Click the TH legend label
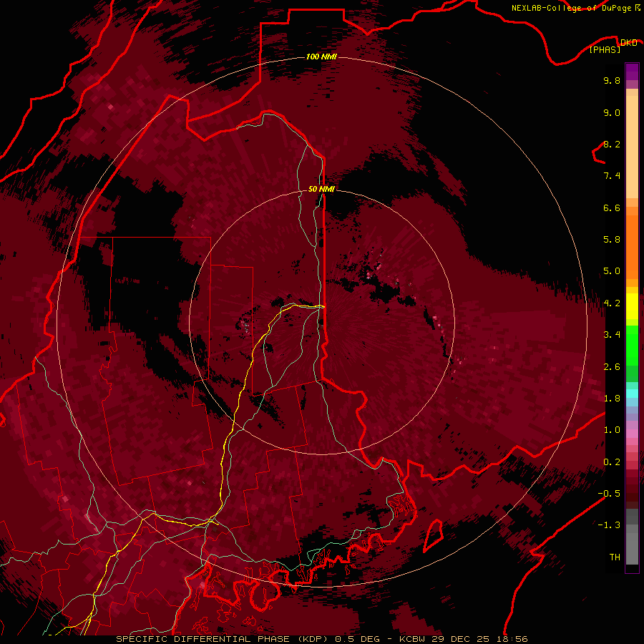Image resolution: width=644 pixels, height=644 pixels. (x=615, y=557)
